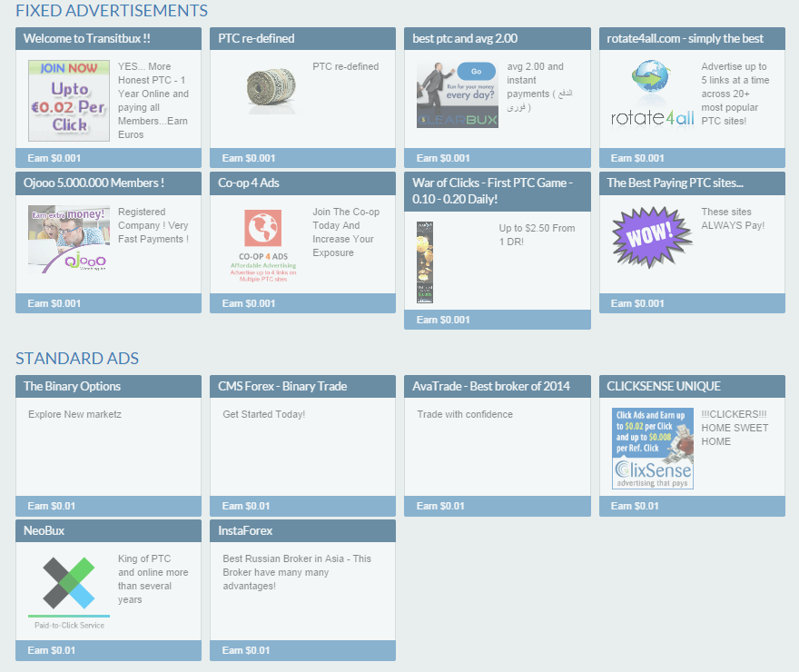Screen dimensions: 799x672
Task: Open CMS Forex - Binary Trade title
Action: coord(282,387)
